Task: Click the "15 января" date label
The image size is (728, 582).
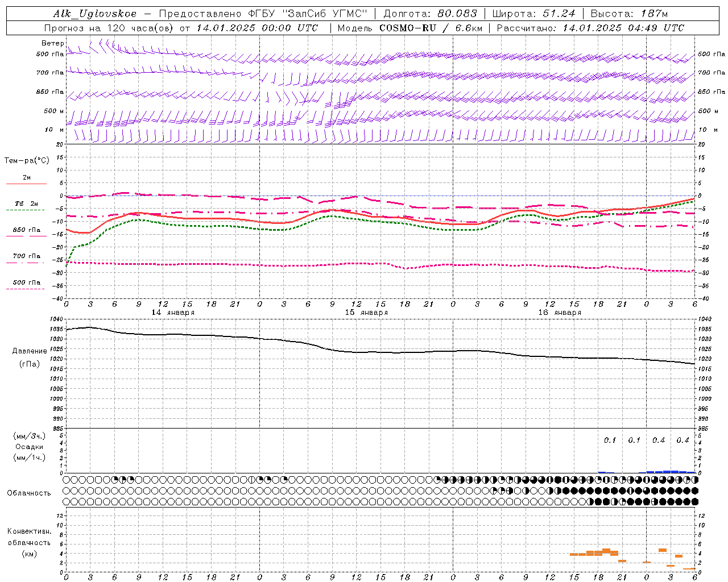Action: point(366,313)
